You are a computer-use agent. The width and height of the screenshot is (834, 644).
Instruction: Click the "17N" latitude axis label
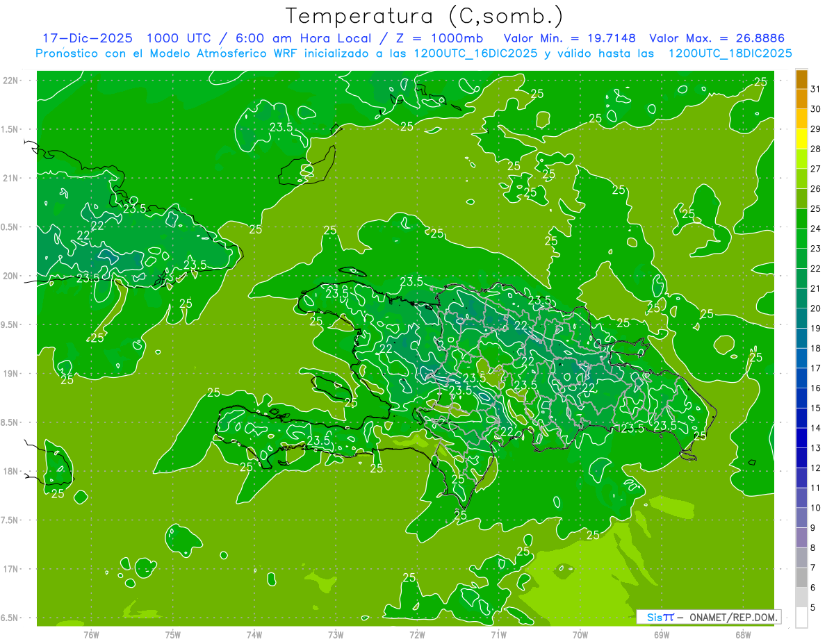pyautogui.click(x=10, y=569)
